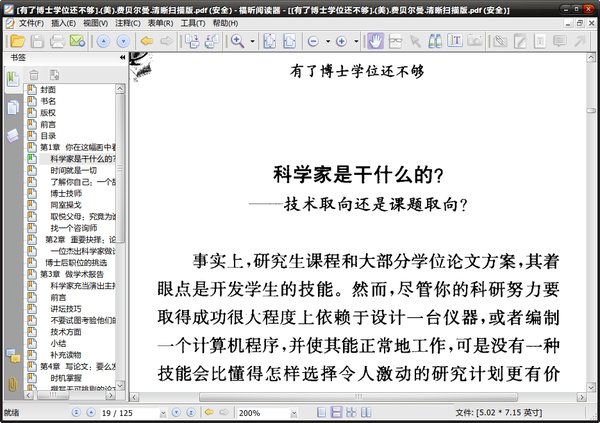The width and height of the screenshot is (600, 423).
Task: Open the dropdown beside the minus zoom button
Action: tap(328, 41)
